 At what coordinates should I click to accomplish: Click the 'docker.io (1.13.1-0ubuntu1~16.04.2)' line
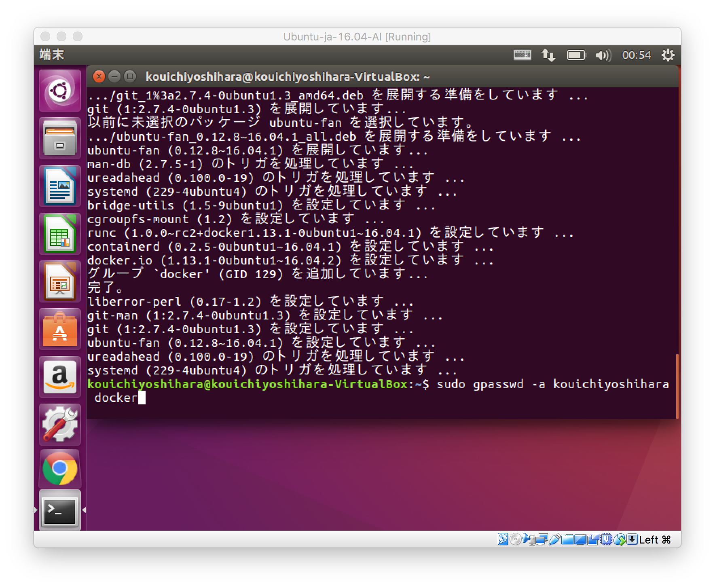coord(290,260)
